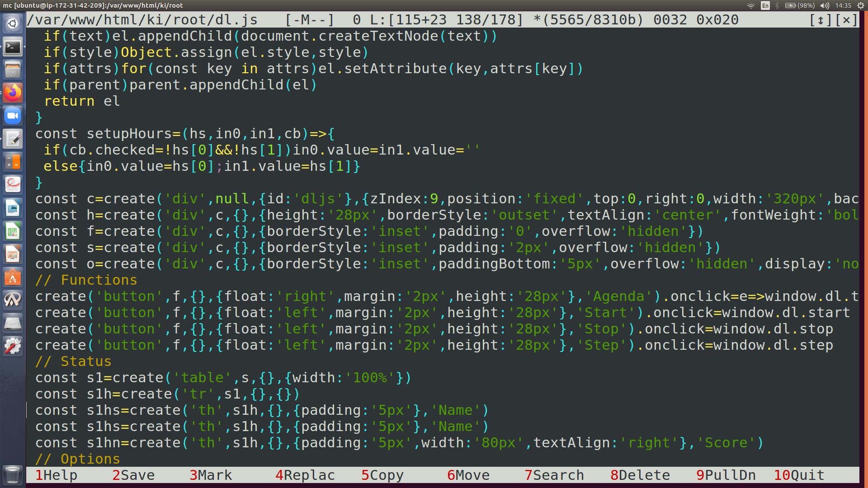Click the volume speaker indicator
The image size is (868, 488).
(825, 5)
